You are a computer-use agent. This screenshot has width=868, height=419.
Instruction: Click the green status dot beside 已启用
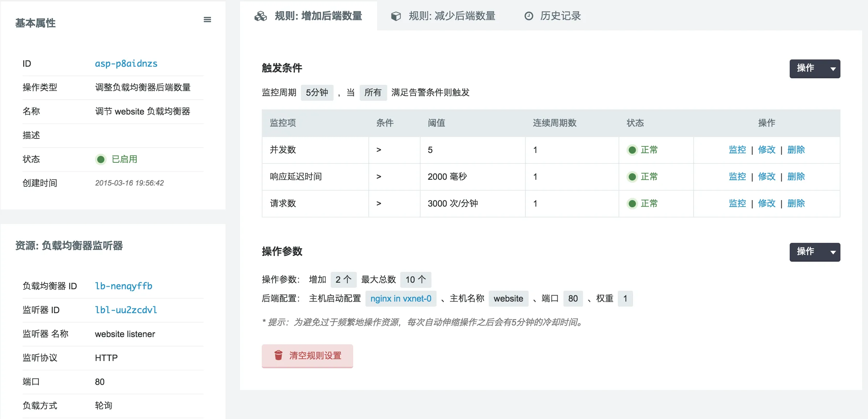pos(101,159)
